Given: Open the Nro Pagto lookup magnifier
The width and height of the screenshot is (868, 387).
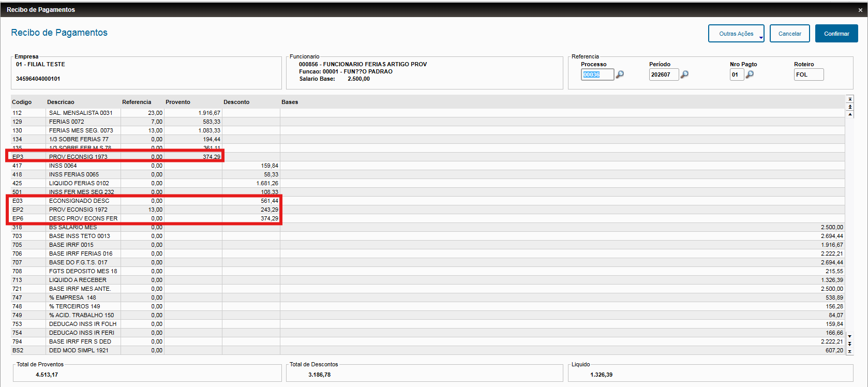Looking at the screenshot, I should tap(750, 75).
